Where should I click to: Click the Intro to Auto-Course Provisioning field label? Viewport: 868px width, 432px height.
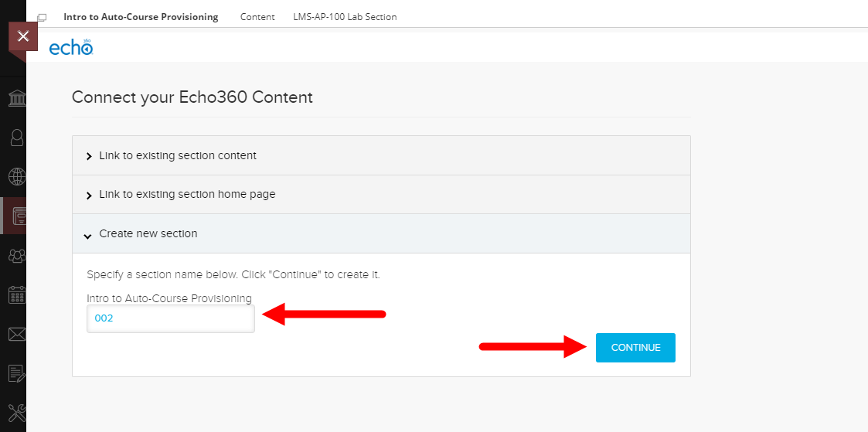coord(169,298)
